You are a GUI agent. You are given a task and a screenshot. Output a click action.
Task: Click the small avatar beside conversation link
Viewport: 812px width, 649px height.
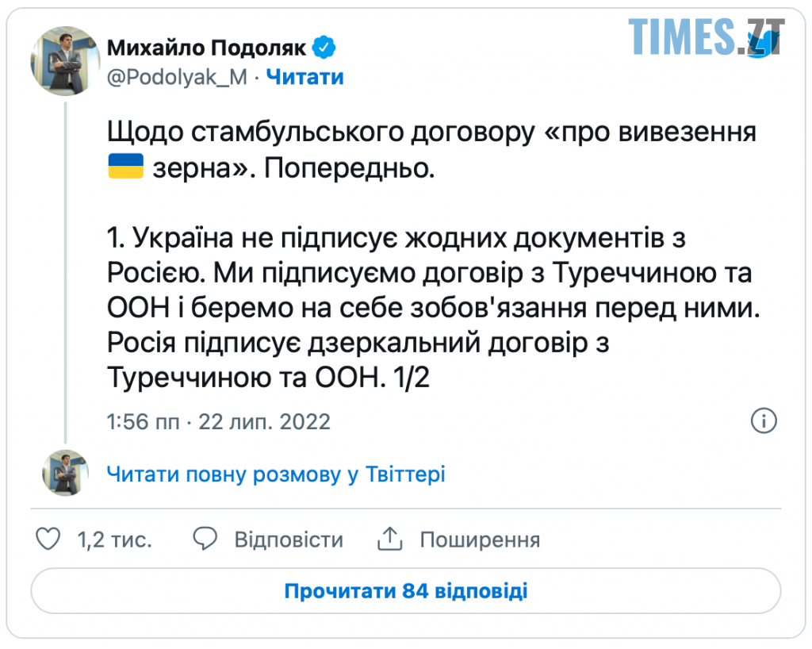click(64, 474)
